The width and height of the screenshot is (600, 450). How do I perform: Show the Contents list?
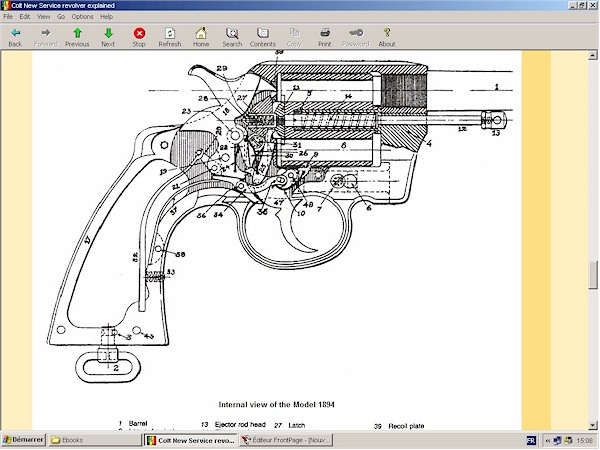(263, 37)
